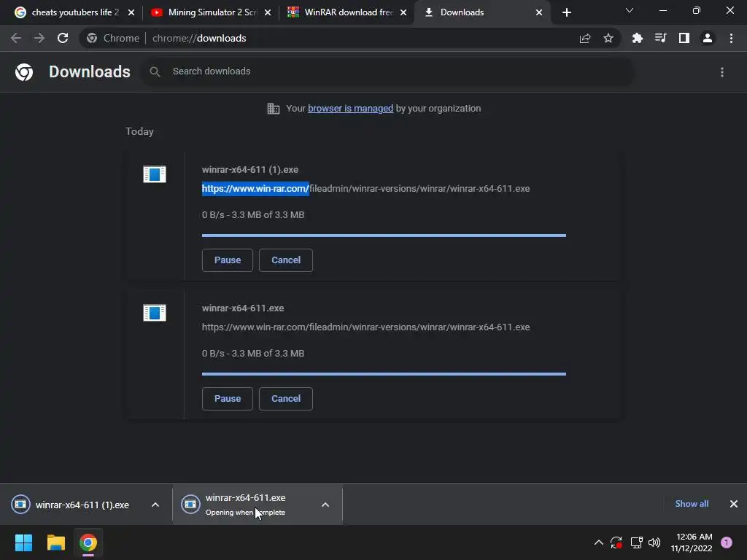Close the WinRAR download tab
Viewport: 747px width, 560px height.
click(403, 12)
